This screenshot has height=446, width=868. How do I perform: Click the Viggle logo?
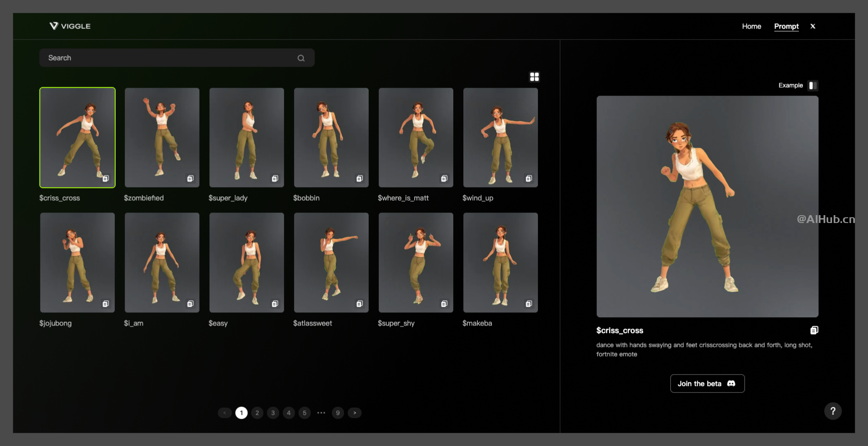pos(70,26)
